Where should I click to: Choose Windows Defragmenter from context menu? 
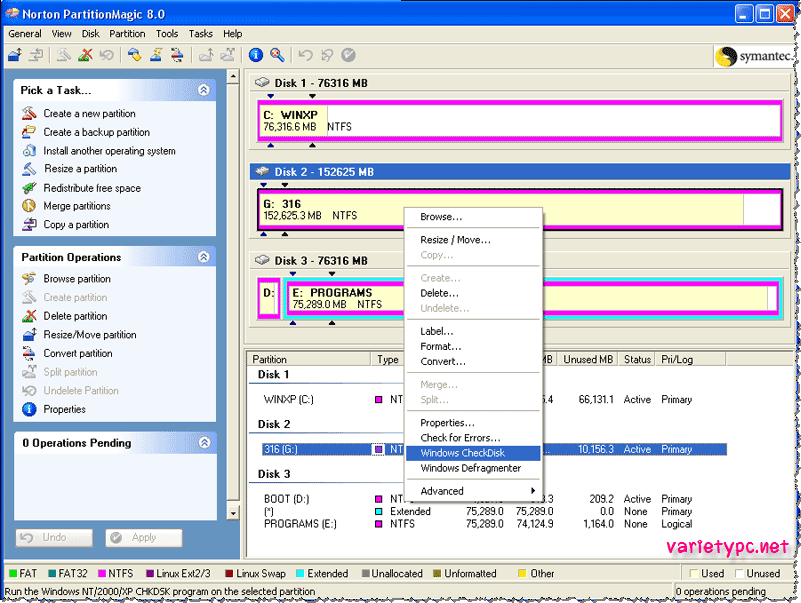click(x=473, y=468)
